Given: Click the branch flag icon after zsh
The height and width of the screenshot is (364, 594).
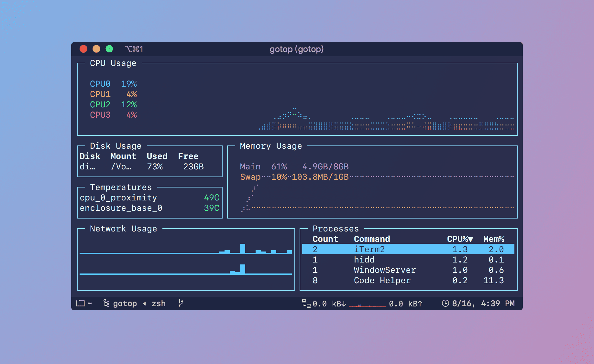Looking at the screenshot, I should pos(181,303).
